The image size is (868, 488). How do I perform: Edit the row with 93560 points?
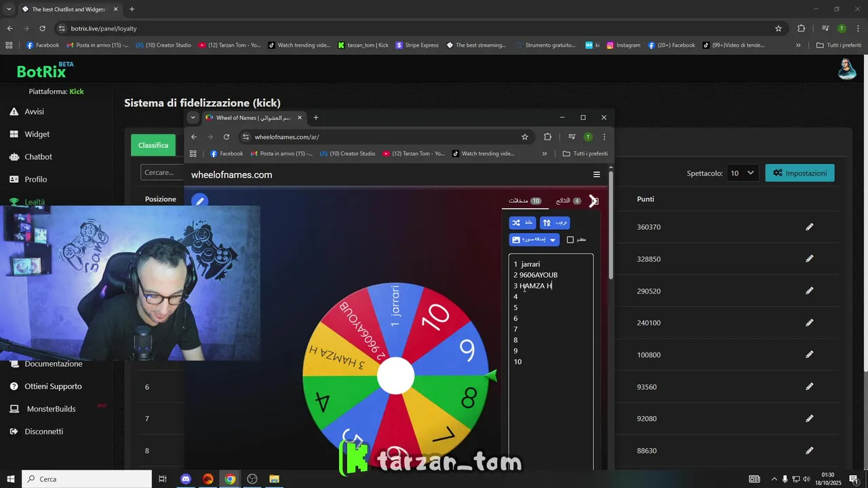click(809, 386)
